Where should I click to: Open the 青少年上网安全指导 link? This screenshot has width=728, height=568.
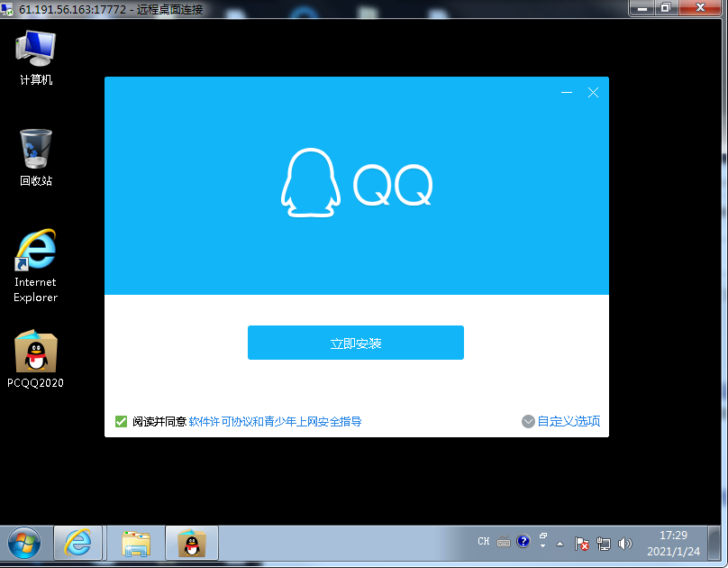313,421
